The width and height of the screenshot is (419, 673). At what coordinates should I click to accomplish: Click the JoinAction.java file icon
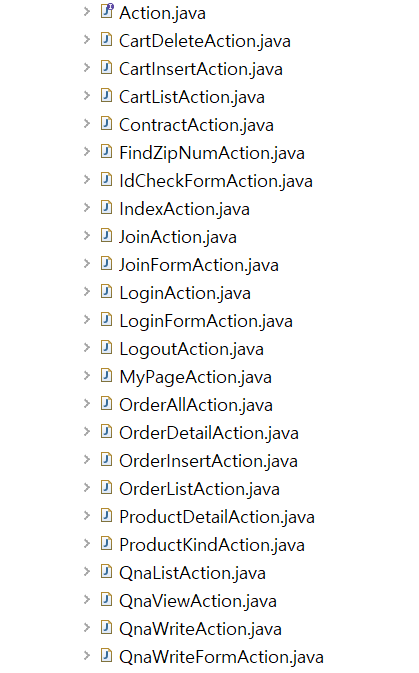(x=106, y=235)
